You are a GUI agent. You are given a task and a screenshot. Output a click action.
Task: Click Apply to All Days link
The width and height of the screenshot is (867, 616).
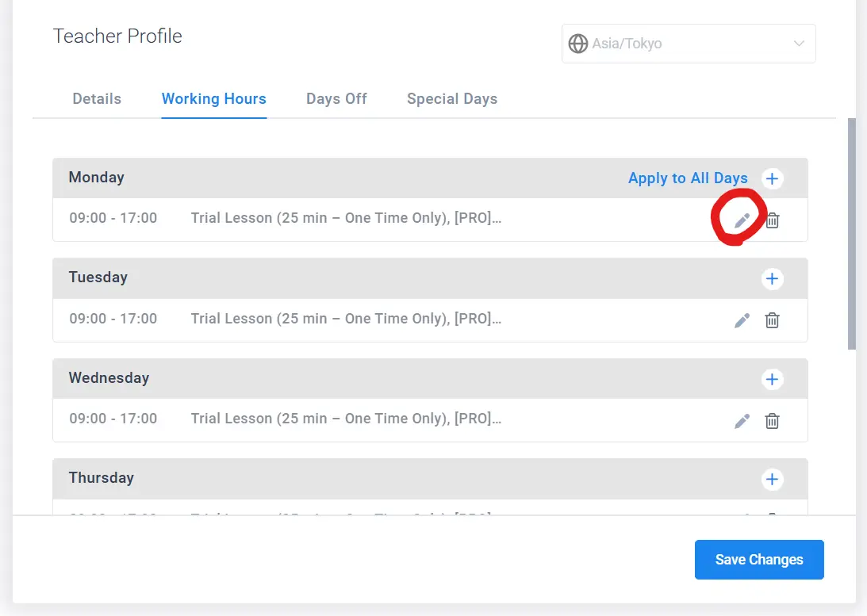688,178
